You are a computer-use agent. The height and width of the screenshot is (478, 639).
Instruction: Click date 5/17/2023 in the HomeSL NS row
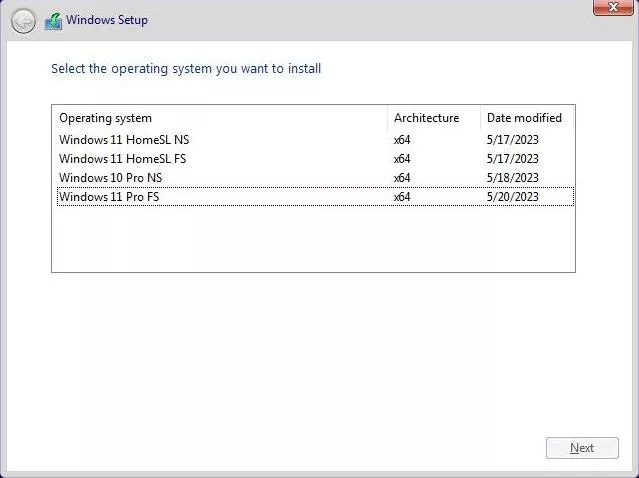click(x=512, y=140)
